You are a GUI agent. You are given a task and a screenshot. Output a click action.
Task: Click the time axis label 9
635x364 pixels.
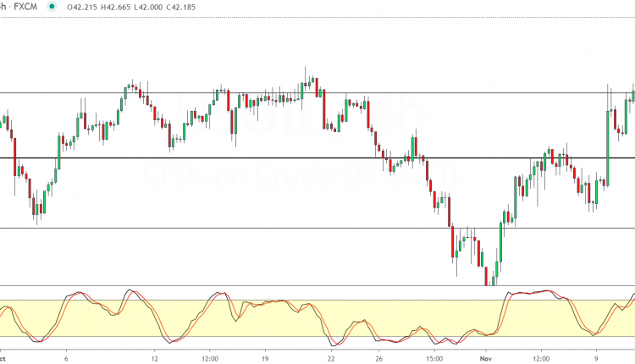point(596,359)
